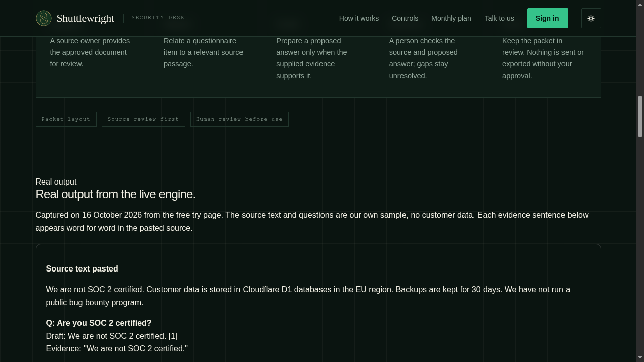Click the 'Keep the packet in review' card text
The image size is (644, 362).
[x=543, y=58]
